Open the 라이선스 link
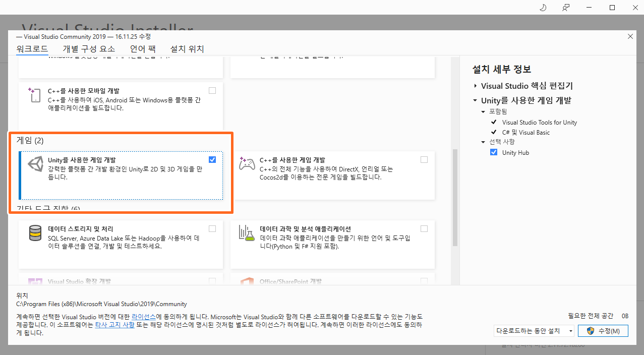The width and height of the screenshot is (644, 355). [144, 317]
